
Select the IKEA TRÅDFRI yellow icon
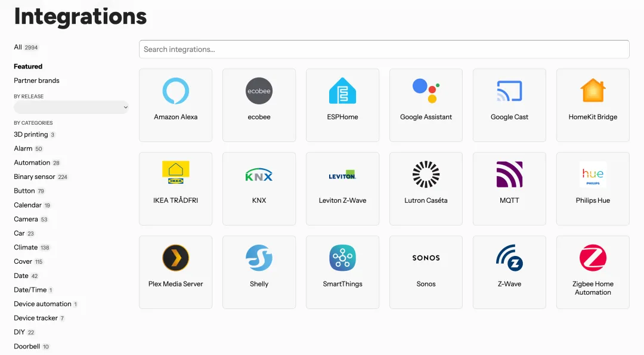176,172
